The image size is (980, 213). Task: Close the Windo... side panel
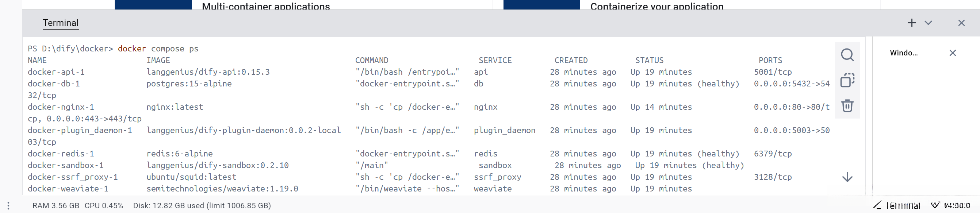click(952, 53)
